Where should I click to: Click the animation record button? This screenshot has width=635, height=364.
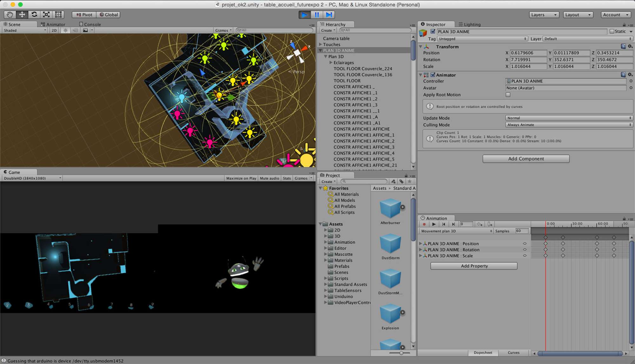pyautogui.click(x=424, y=224)
